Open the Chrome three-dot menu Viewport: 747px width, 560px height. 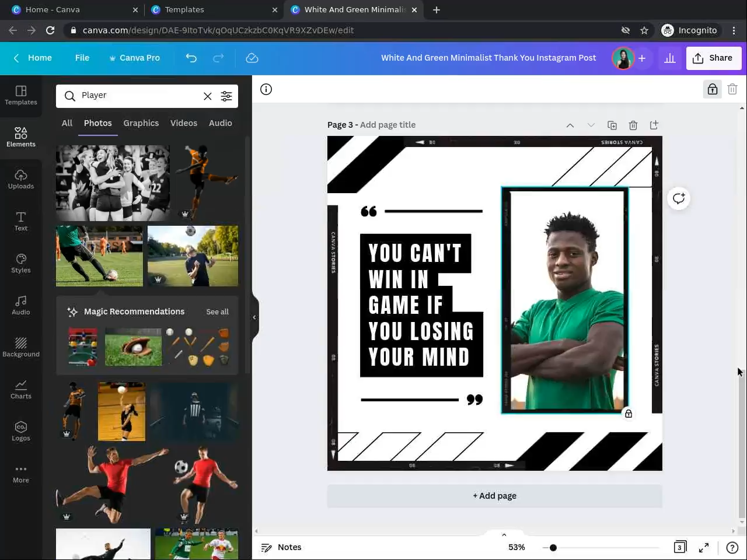point(734,30)
